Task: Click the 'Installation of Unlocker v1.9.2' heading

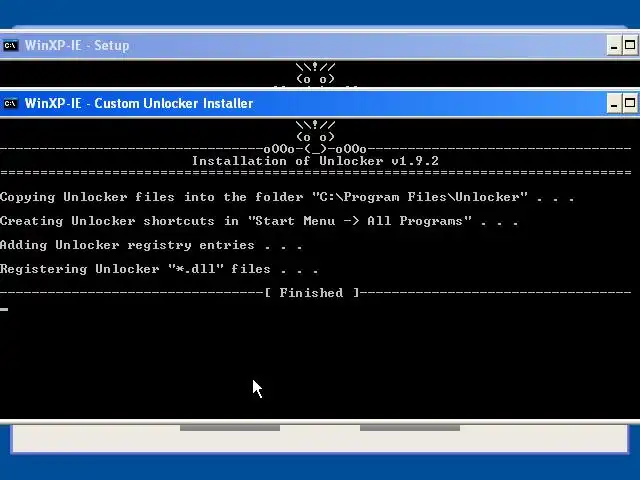Action: [x=315, y=161]
